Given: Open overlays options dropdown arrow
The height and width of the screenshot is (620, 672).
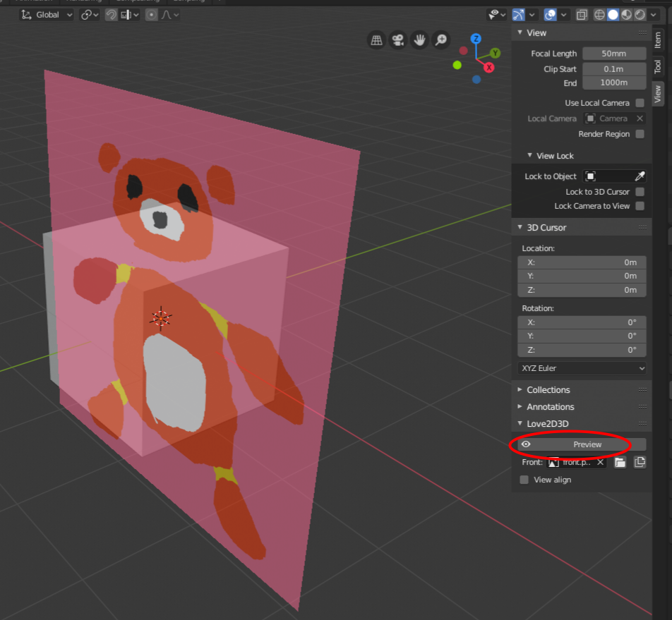Looking at the screenshot, I should click(x=563, y=15).
